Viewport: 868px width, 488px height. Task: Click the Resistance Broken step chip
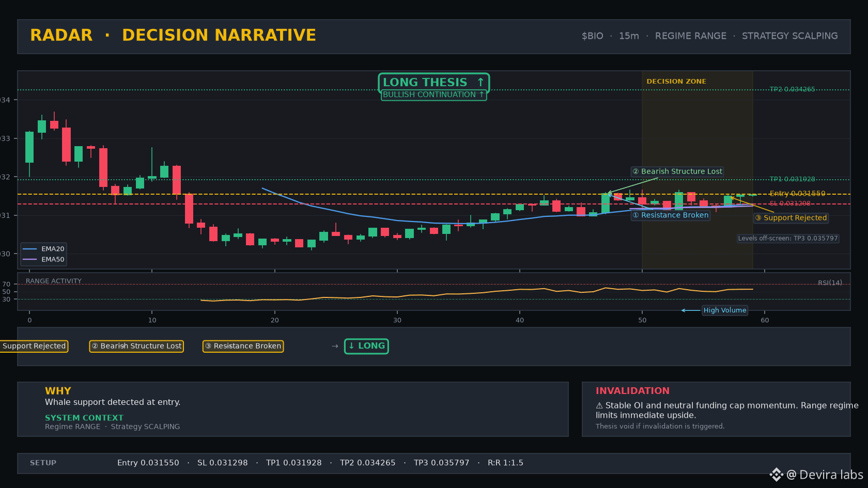pos(243,346)
